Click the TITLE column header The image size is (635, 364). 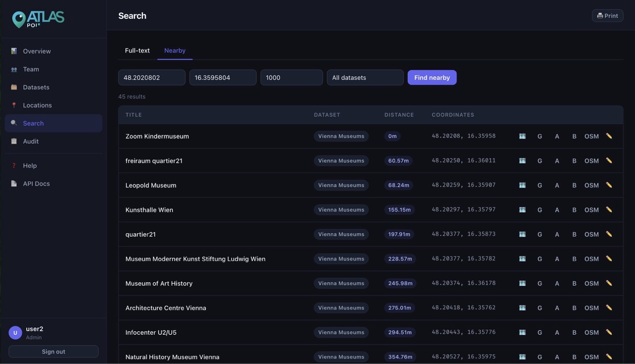pyautogui.click(x=133, y=115)
